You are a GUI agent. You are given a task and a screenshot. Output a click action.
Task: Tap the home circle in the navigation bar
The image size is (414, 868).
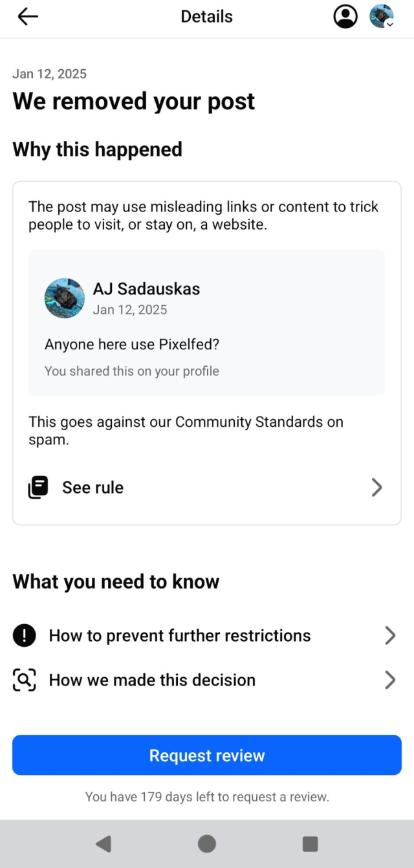pyautogui.click(x=206, y=843)
